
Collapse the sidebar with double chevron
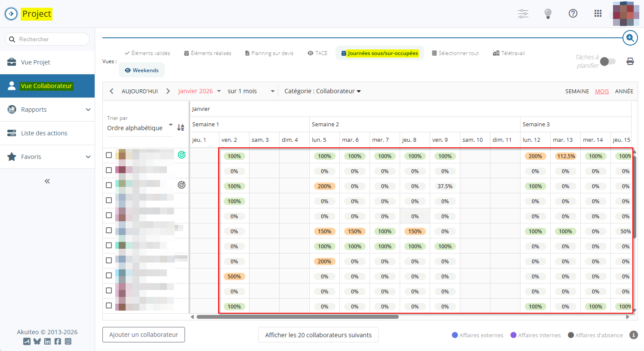pos(47,181)
